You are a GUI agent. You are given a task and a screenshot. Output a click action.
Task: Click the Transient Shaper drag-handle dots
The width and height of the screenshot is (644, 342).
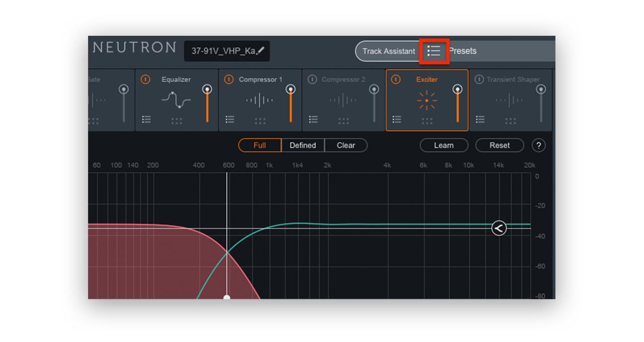pos(511,121)
